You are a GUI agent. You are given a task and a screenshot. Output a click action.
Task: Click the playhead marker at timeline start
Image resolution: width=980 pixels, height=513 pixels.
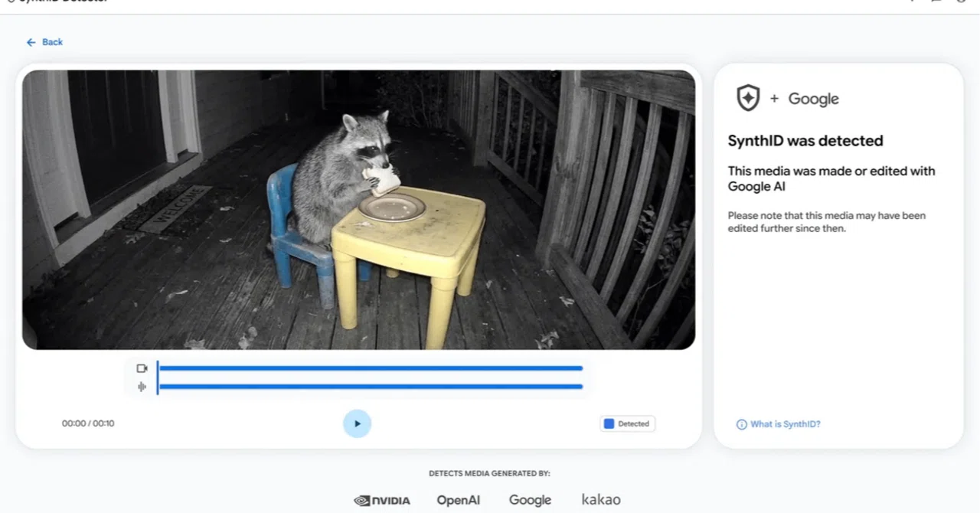[x=157, y=377]
